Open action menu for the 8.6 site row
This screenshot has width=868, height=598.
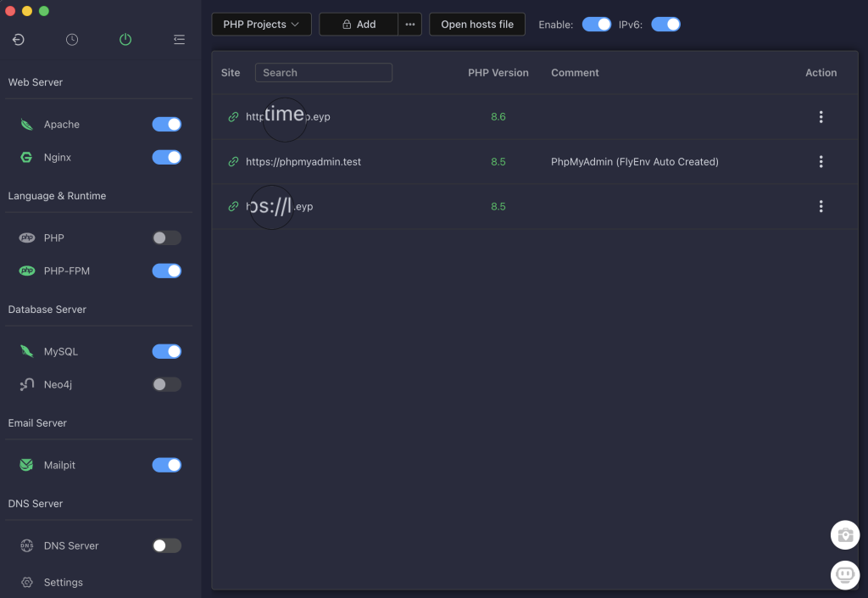click(821, 117)
